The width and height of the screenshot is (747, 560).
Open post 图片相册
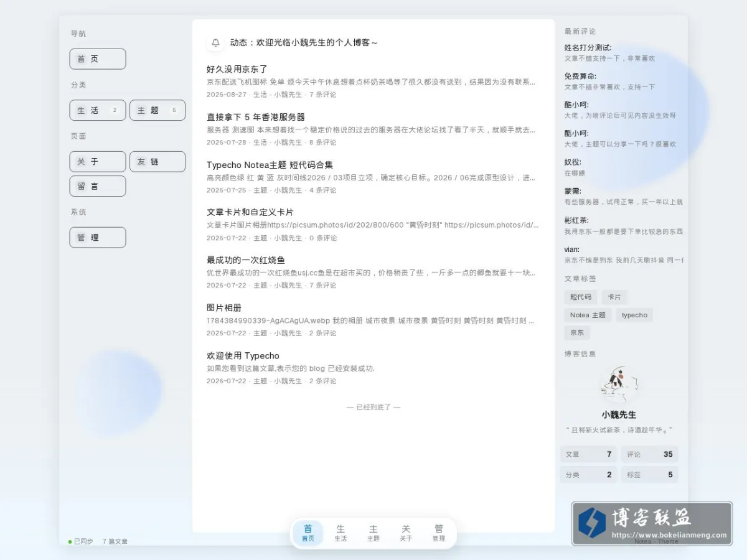224,308
